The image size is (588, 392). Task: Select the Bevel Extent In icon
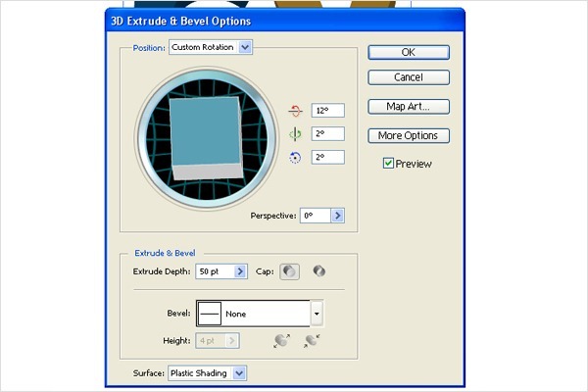pyautogui.click(x=312, y=341)
